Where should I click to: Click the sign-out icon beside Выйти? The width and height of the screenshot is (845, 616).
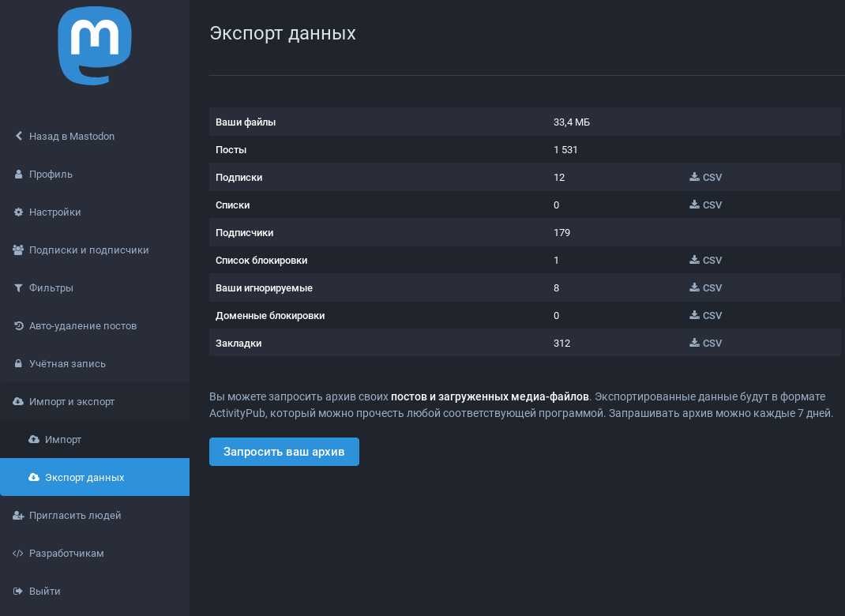(x=18, y=592)
